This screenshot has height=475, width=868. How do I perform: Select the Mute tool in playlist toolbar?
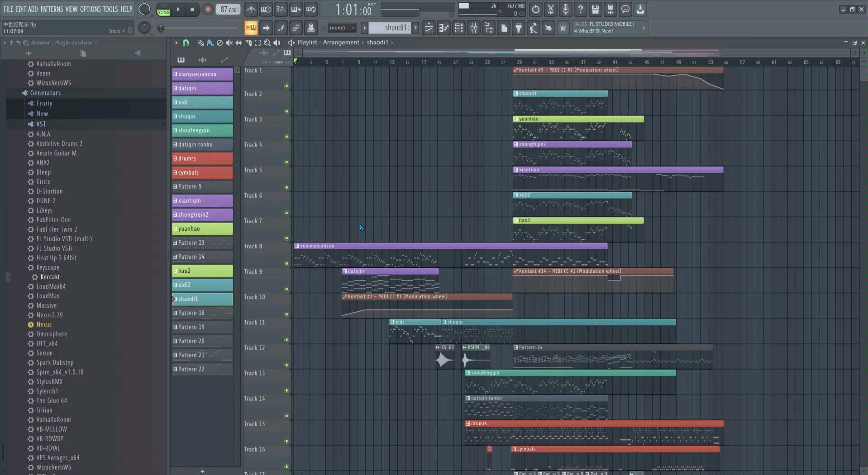(229, 43)
